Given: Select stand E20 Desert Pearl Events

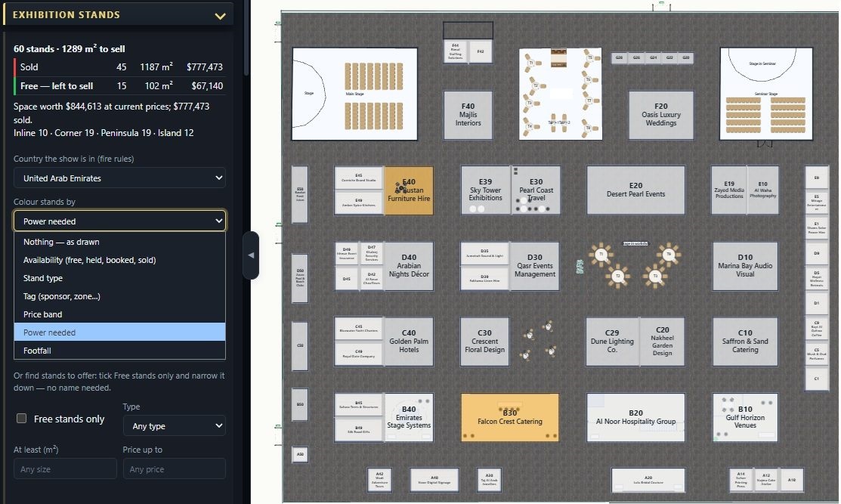Looking at the screenshot, I should click(x=635, y=190).
